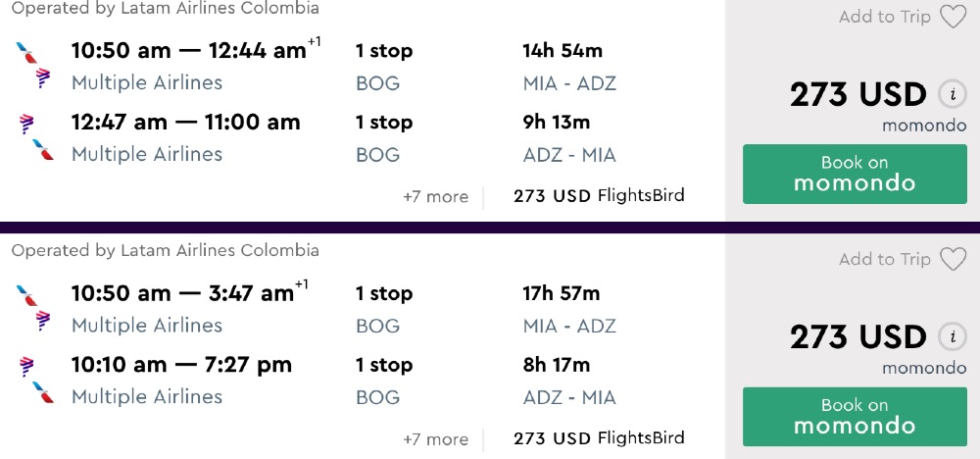Screen dimensions: 980x459
Task: Click the 17h 57m flight's 1 stop BOG detail
Action: pyautogui.click(x=383, y=308)
